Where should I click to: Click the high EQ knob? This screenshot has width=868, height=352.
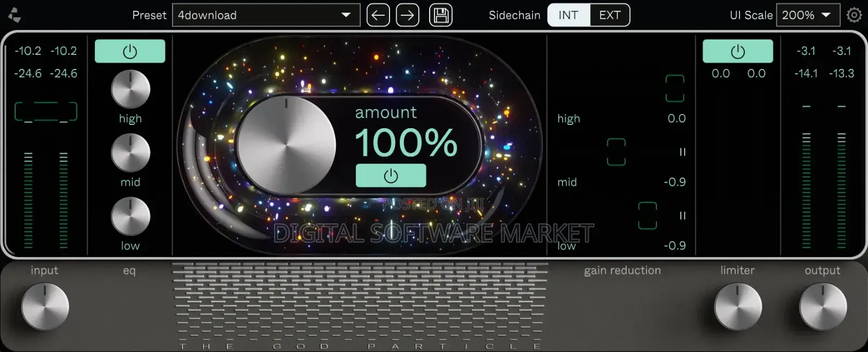130,89
